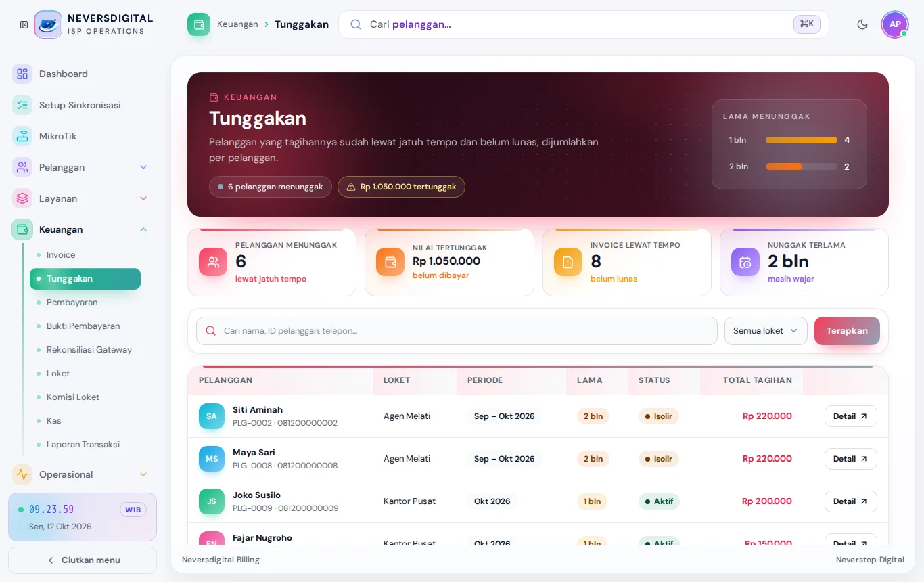Click the Pelanggan users icon in sidebar

[x=22, y=167]
